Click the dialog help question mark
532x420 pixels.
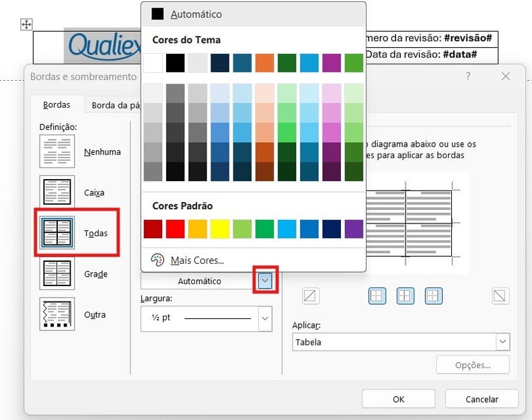pos(468,77)
